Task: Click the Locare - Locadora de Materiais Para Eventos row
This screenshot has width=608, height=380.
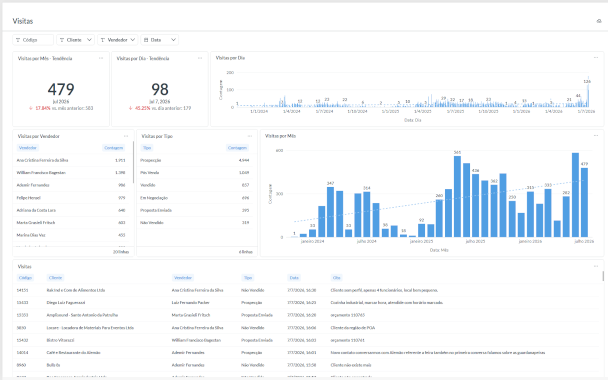Action: (306, 328)
